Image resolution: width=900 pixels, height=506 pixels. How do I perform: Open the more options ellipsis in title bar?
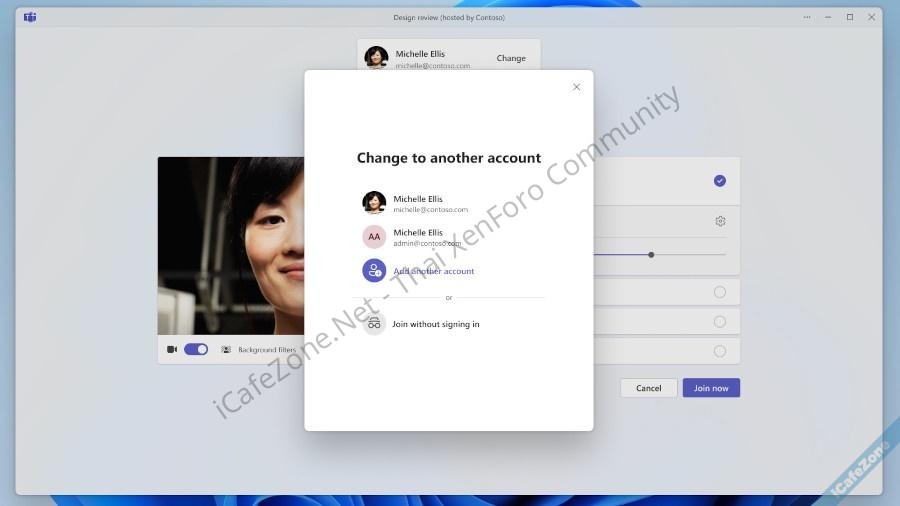point(806,17)
